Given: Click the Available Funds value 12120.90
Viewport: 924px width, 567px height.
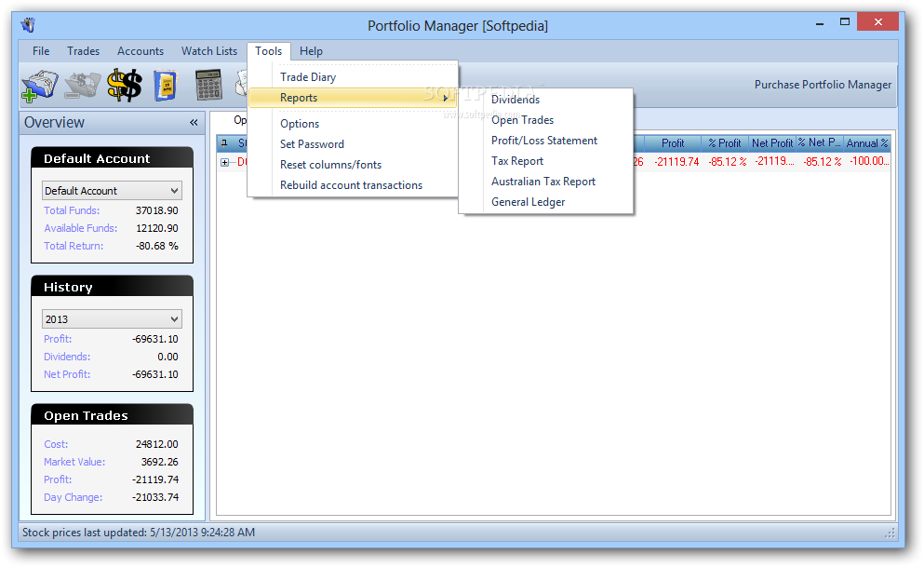Looking at the screenshot, I should tap(156, 228).
